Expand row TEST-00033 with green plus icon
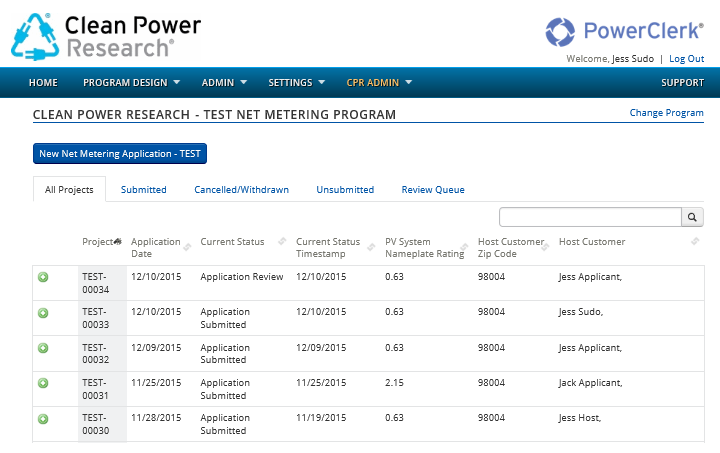This screenshot has height=453, width=720. pyautogui.click(x=43, y=313)
